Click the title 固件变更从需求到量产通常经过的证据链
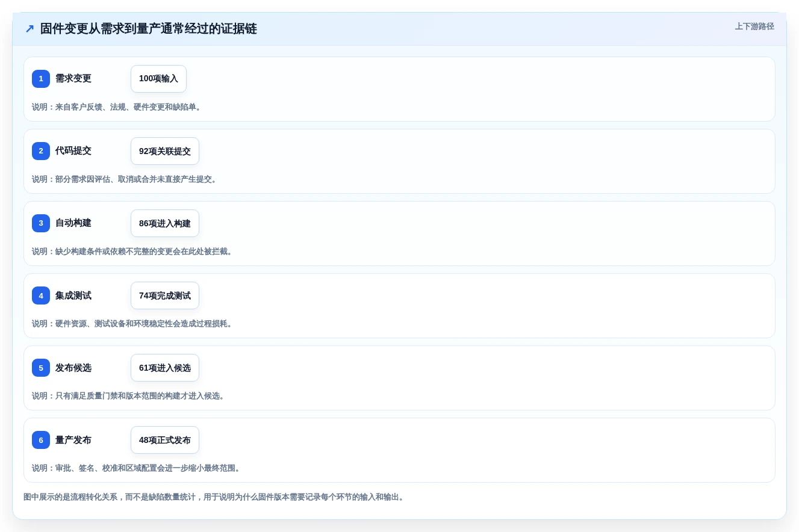Screen dimensions: 799x532 [149, 29]
